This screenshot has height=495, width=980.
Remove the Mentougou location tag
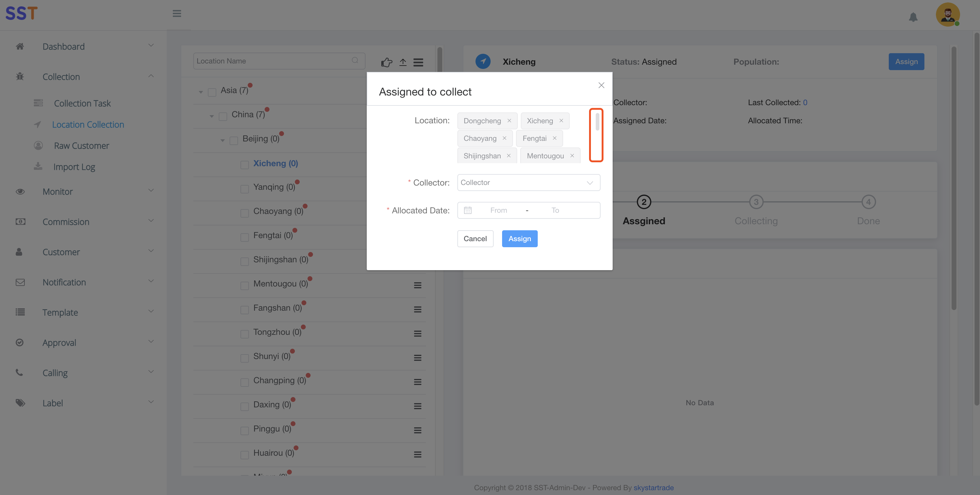pyautogui.click(x=572, y=156)
